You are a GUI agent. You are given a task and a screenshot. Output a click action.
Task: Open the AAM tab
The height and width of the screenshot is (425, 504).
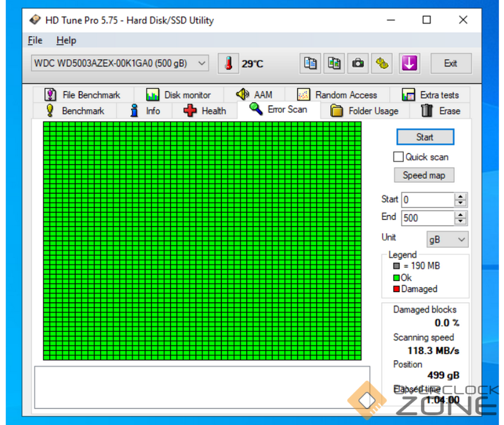[254, 95]
